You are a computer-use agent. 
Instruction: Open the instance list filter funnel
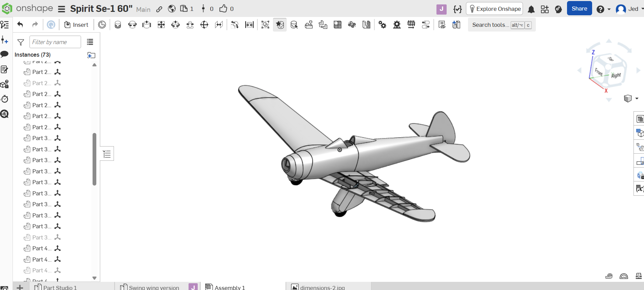coord(21,42)
